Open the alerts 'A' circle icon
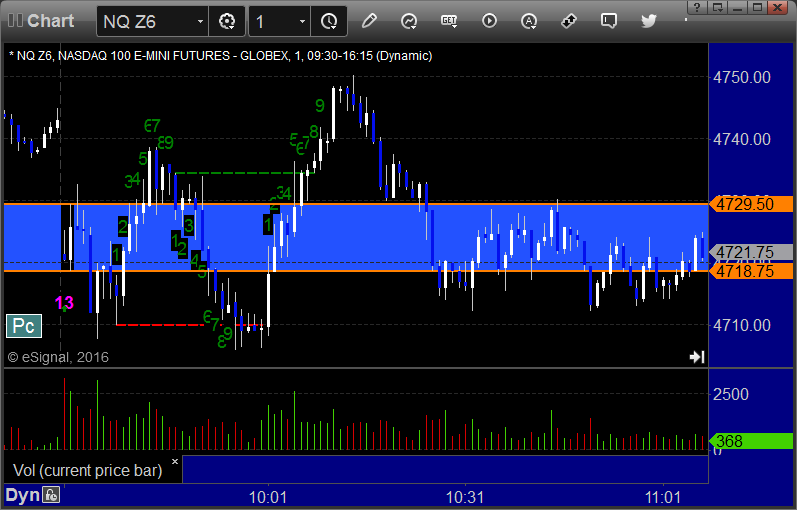797x510 pixels. pyautogui.click(x=529, y=21)
